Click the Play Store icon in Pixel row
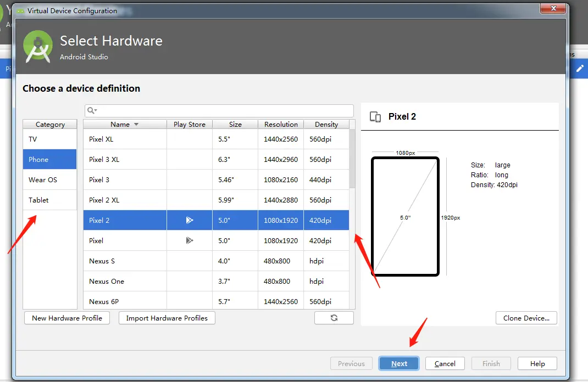 click(x=190, y=240)
